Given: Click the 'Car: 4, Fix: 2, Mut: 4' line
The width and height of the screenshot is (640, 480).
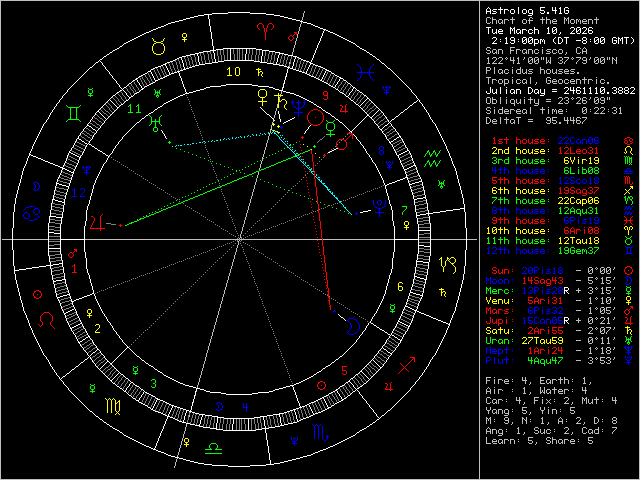Looking at the screenshot, I should (551, 400).
